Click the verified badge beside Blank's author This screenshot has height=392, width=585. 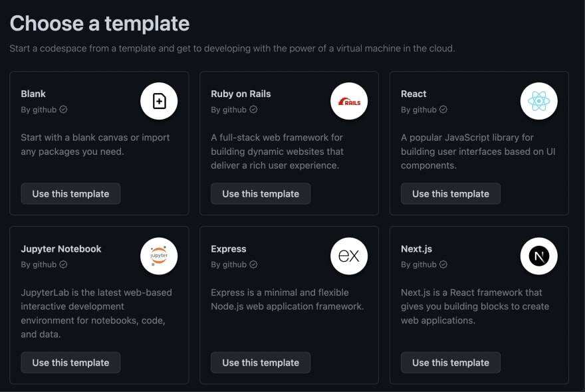click(x=64, y=110)
